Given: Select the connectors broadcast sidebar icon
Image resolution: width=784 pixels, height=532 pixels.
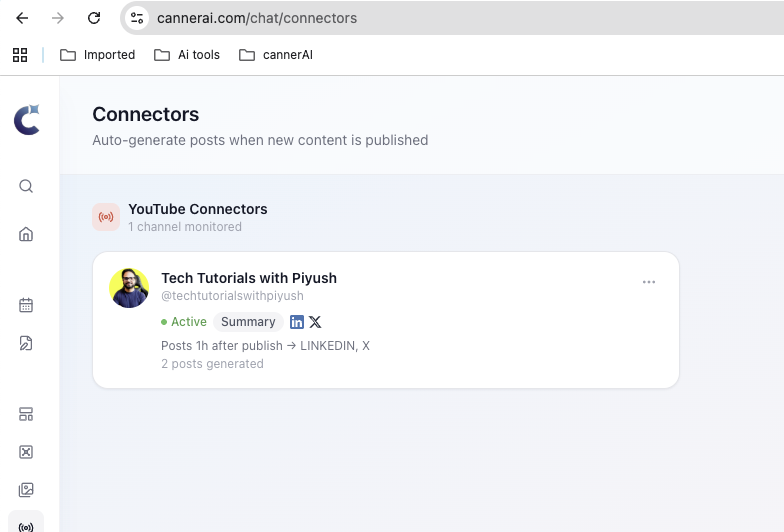Looking at the screenshot, I should pos(26,526).
